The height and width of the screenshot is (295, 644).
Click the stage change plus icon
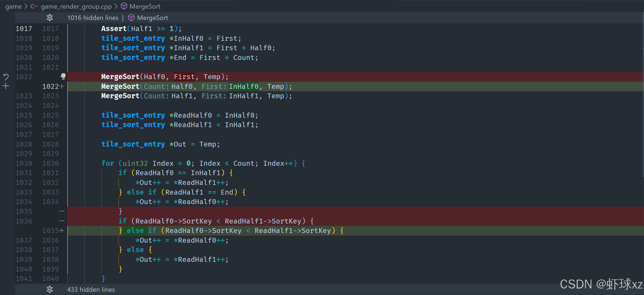[6, 86]
